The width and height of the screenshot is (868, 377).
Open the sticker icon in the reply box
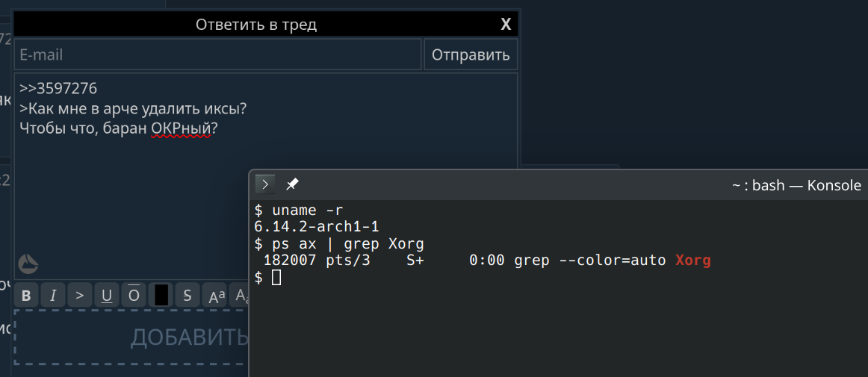coord(28,264)
